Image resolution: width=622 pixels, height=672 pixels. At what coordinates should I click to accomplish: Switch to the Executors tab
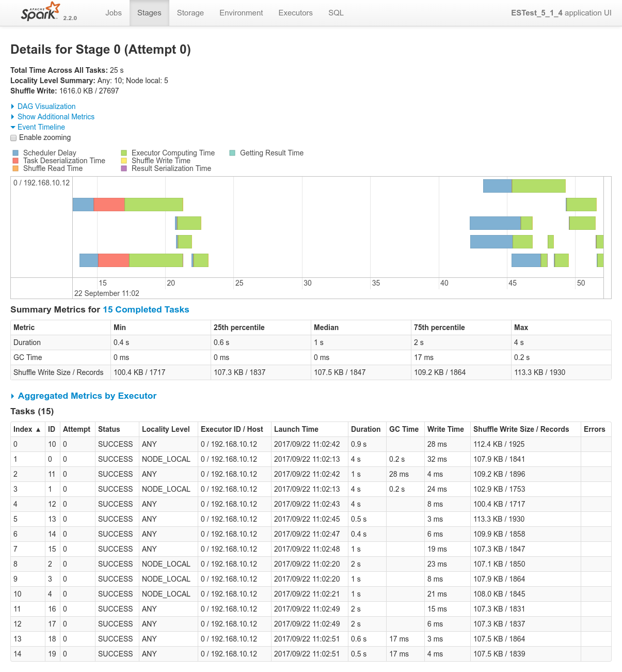pos(295,13)
